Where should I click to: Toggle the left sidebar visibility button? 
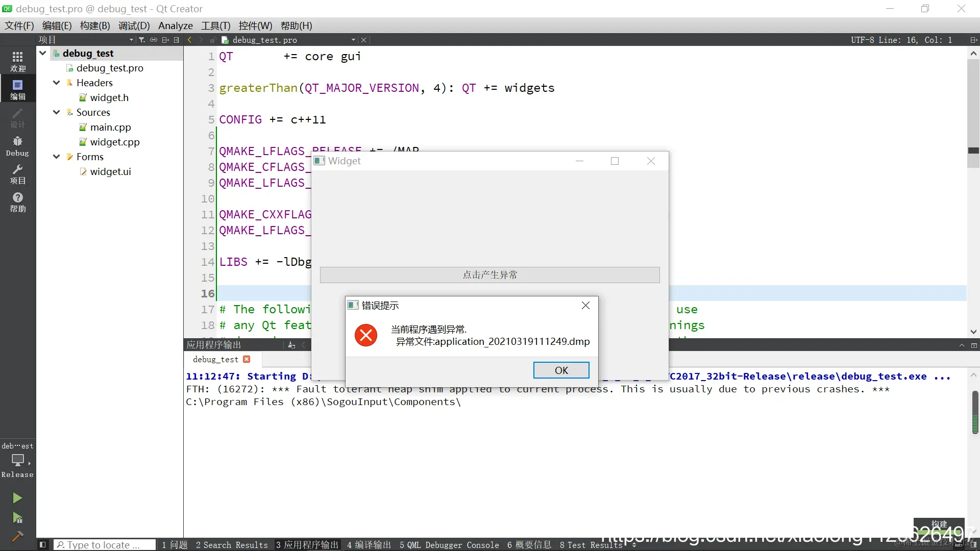pos(43,545)
